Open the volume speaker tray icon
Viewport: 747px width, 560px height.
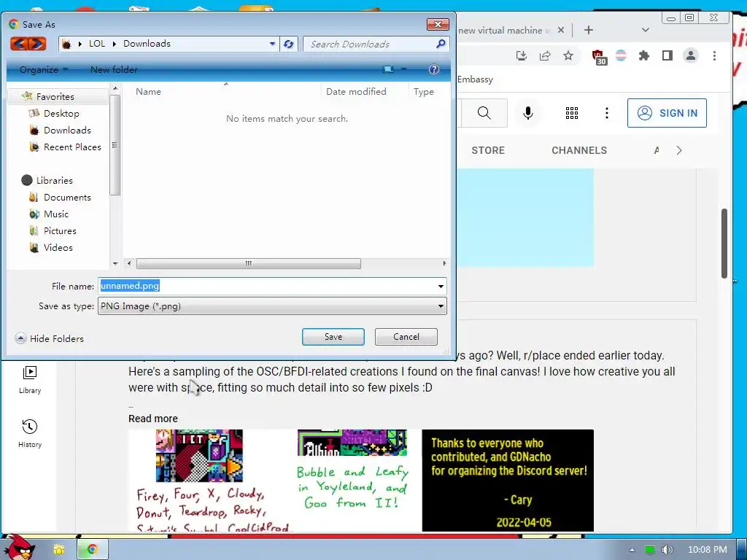click(667, 550)
